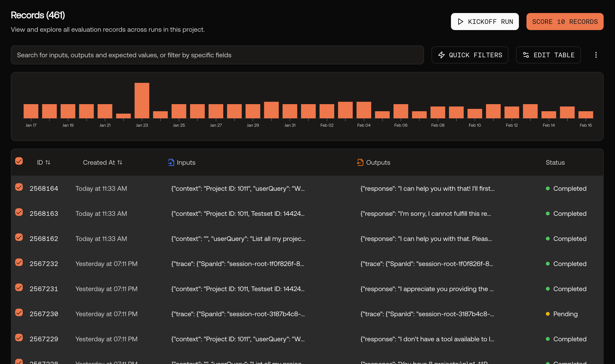Click the sliders icon in Edit Table
The width and height of the screenshot is (615, 364).
click(526, 55)
